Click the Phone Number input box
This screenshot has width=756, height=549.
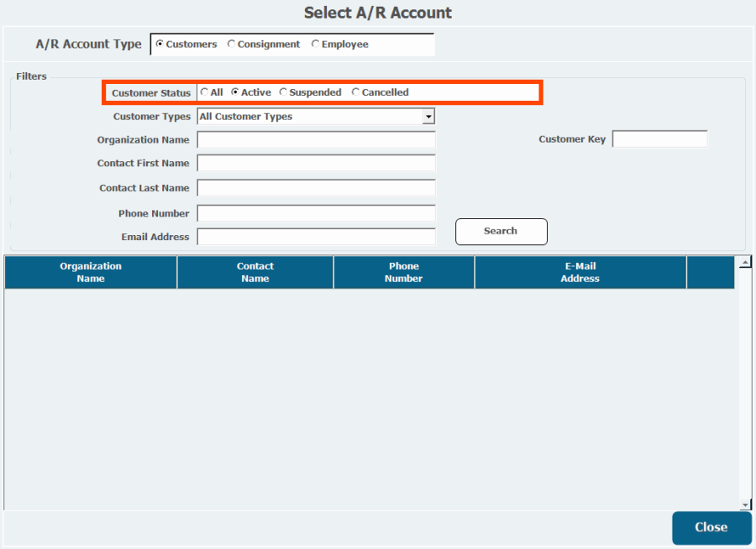click(316, 213)
